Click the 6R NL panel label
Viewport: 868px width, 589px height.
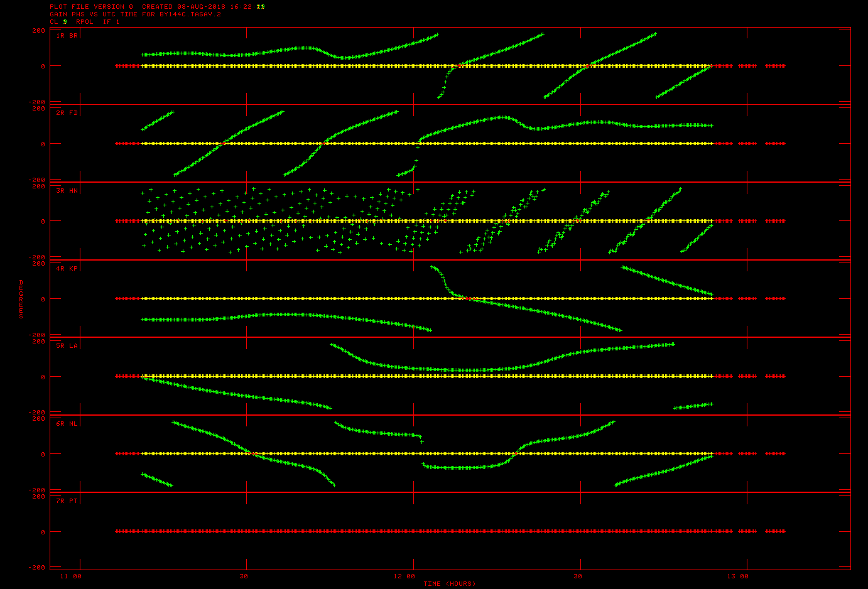click(x=67, y=423)
